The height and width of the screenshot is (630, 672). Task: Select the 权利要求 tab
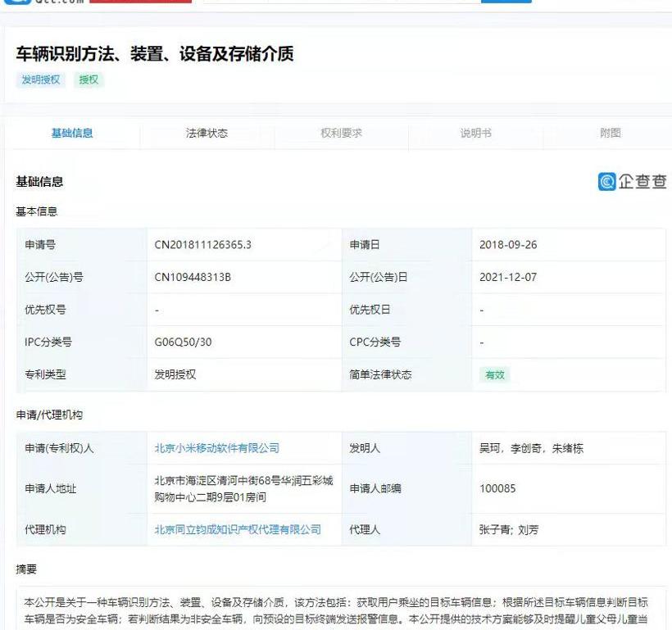click(341, 133)
